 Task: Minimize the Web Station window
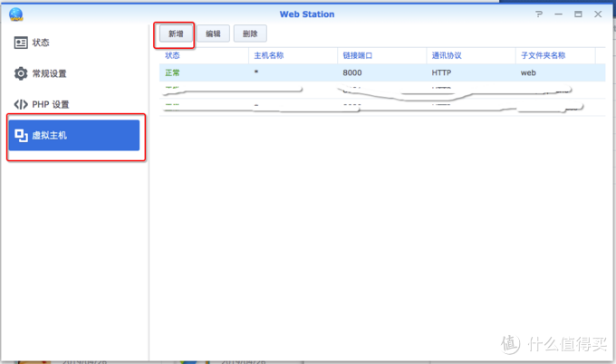pyautogui.click(x=558, y=14)
